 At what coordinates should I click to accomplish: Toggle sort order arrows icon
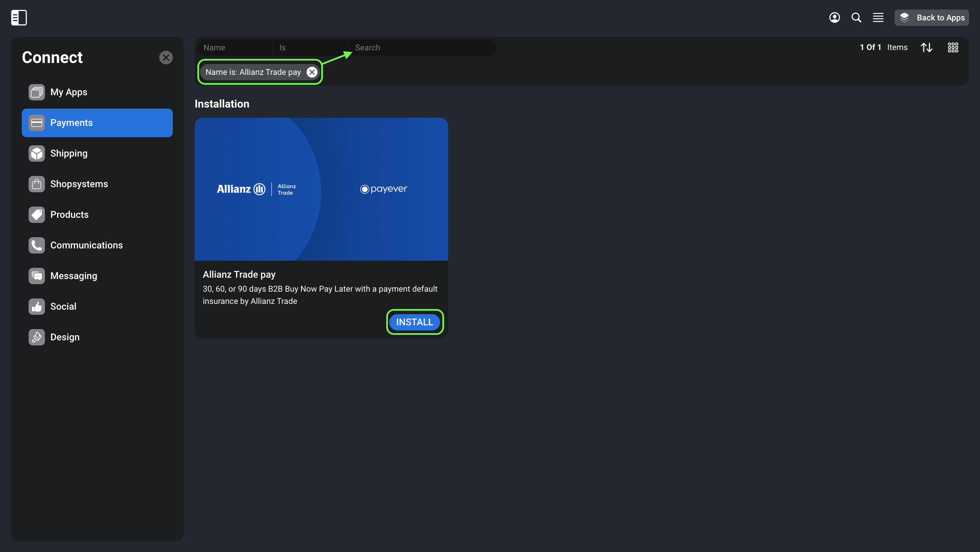point(926,48)
